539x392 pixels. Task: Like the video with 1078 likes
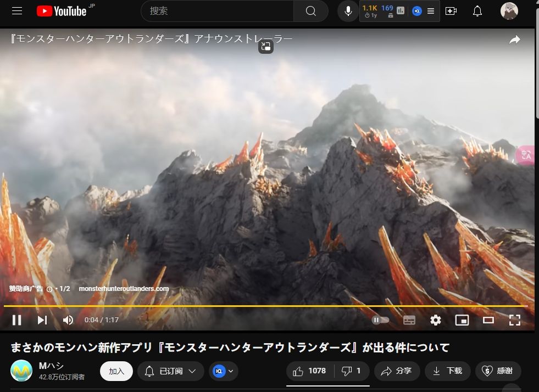pyautogui.click(x=309, y=371)
